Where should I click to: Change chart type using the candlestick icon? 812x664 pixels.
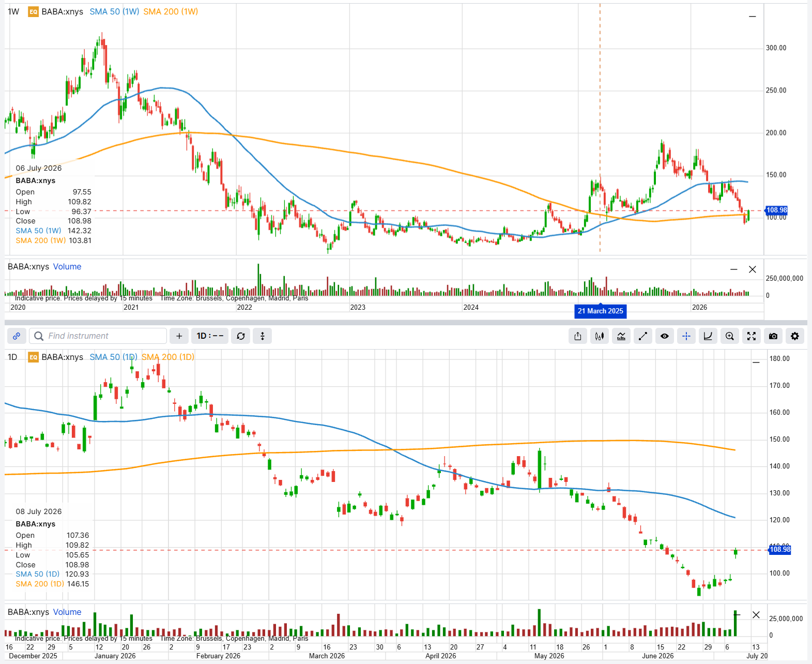click(600, 336)
